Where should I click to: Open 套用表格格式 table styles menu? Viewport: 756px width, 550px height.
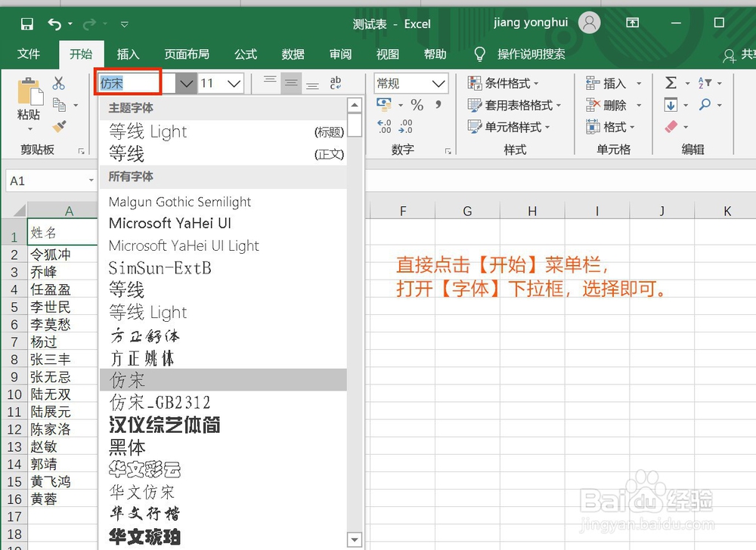(514, 104)
